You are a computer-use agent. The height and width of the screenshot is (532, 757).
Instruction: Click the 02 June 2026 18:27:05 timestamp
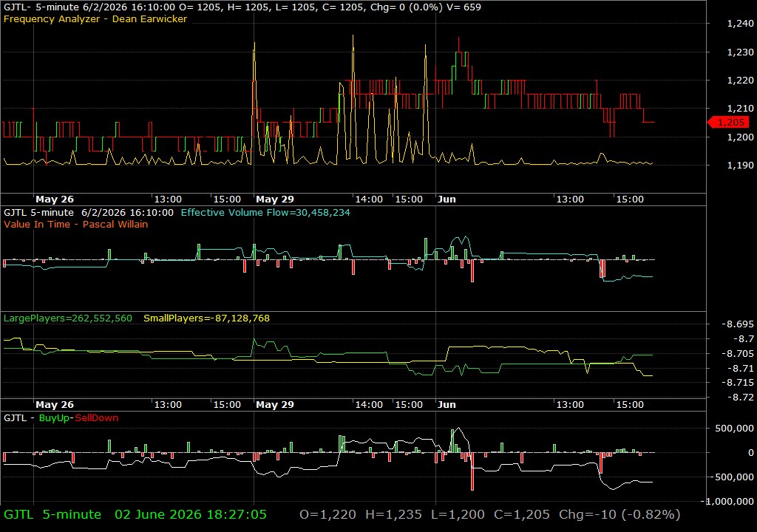tap(191, 514)
